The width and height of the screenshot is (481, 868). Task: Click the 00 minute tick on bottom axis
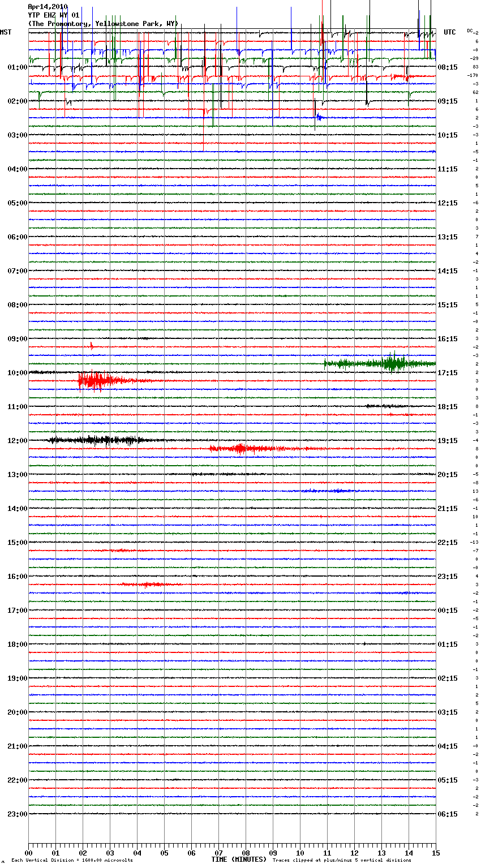point(28,853)
